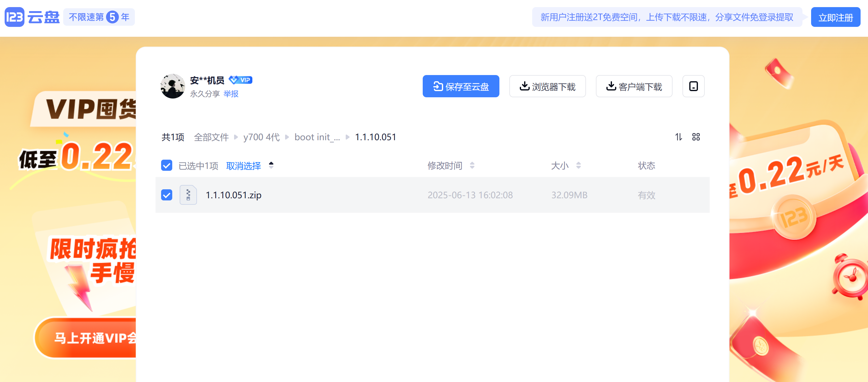The height and width of the screenshot is (382, 868).
Task: Click the sort arrows next to 取消选择
Action: point(271,165)
